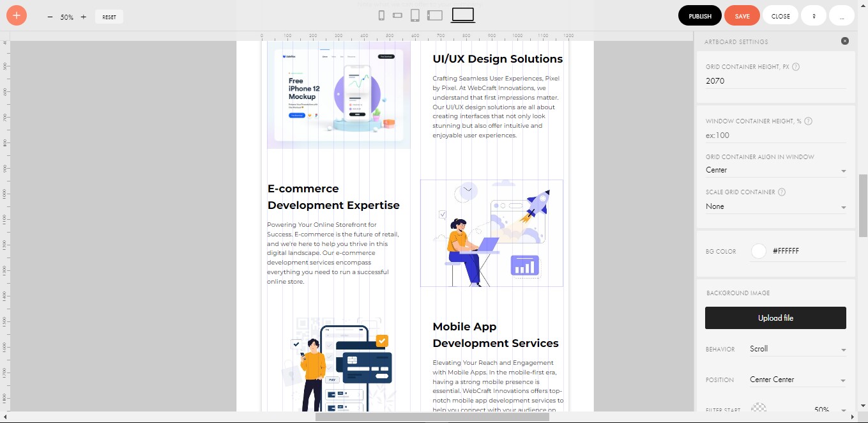
Task: Open help icon for Scale Grid Container
Action: pyautogui.click(x=782, y=192)
